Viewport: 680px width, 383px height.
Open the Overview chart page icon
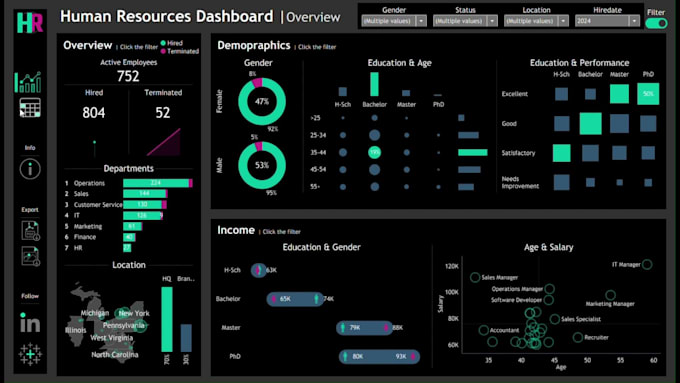pyautogui.click(x=28, y=82)
